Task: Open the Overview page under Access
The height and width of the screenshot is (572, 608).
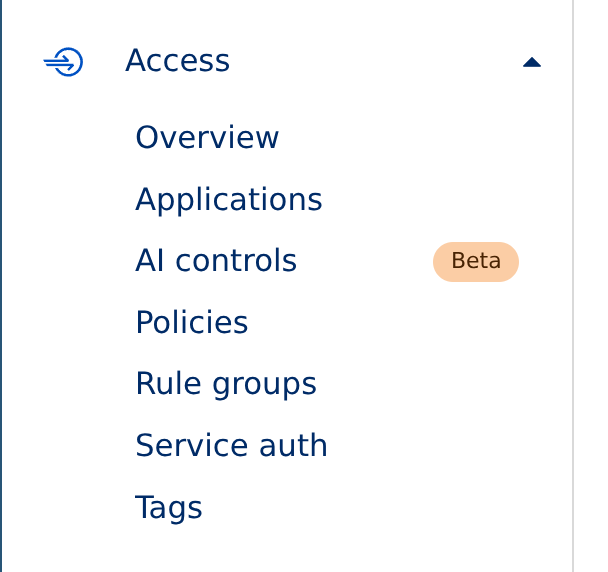Action: 207,138
